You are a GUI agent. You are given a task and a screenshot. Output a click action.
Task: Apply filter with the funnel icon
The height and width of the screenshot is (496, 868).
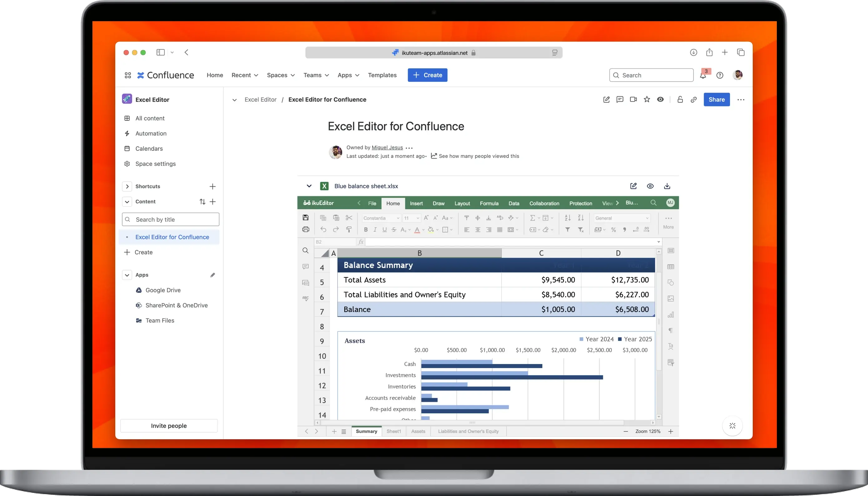(x=568, y=230)
